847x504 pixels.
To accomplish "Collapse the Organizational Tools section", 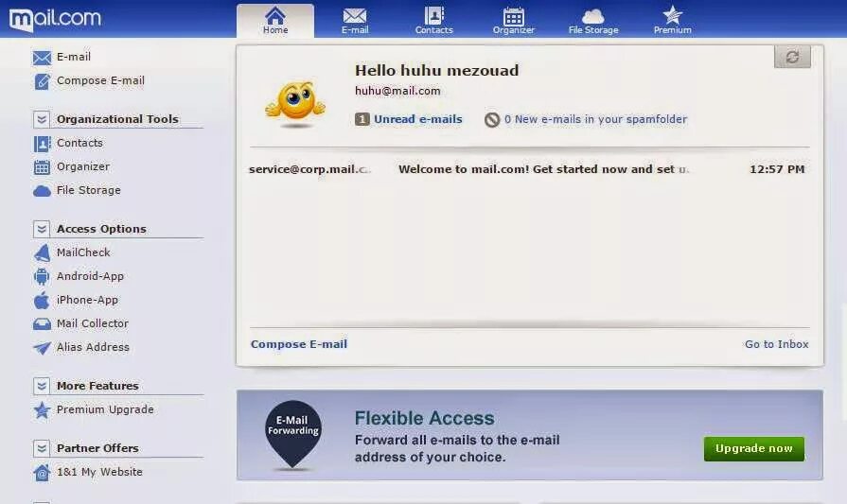I will (42, 119).
